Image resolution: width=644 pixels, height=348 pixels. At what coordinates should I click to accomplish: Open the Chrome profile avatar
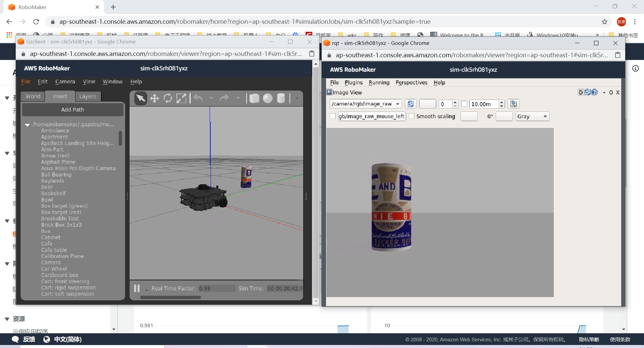coord(621,22)
